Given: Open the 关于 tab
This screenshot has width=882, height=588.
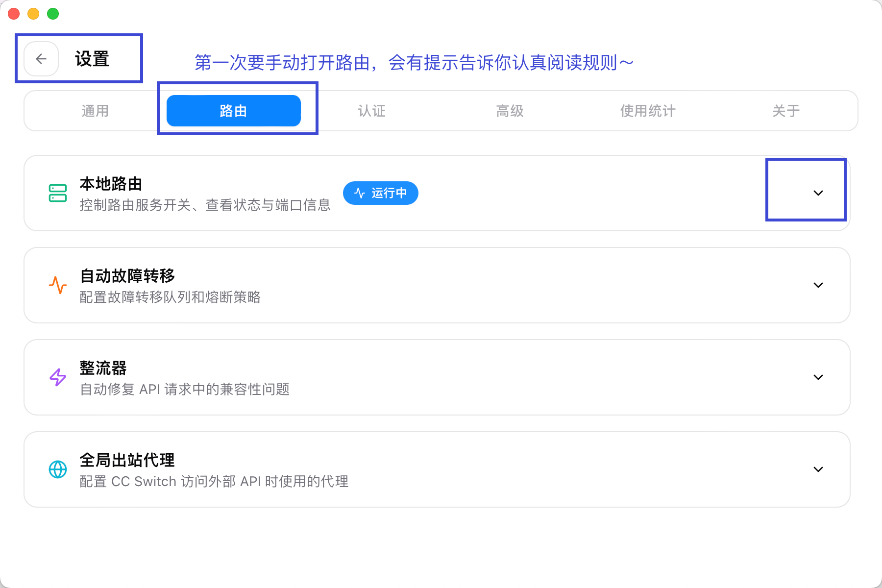Looking at the screenshot, I should [786, 111].
